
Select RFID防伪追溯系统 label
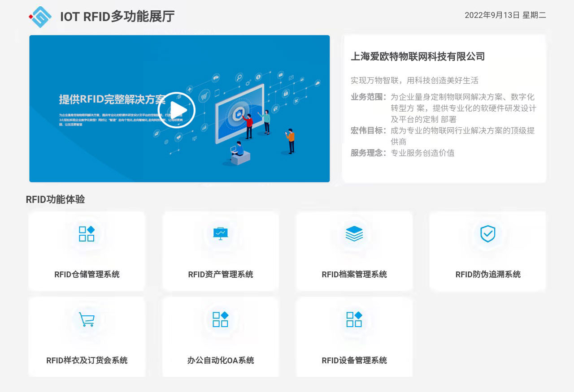click(488, 274)
